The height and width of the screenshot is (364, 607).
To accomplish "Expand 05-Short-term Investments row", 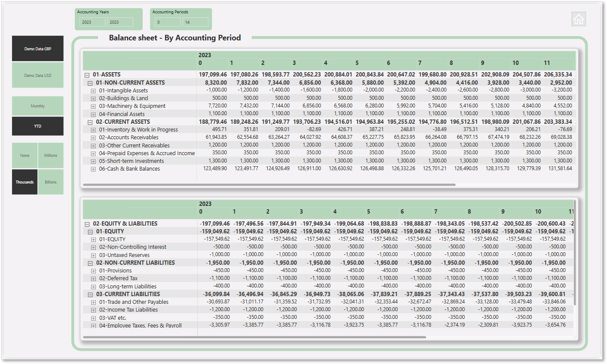I will coord(93,161).
